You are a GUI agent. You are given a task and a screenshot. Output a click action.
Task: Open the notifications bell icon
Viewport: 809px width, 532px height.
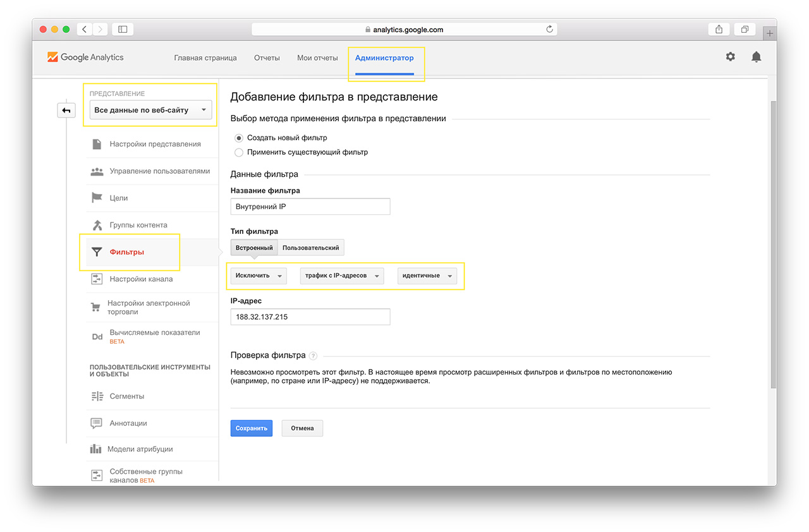click(756, 57)
